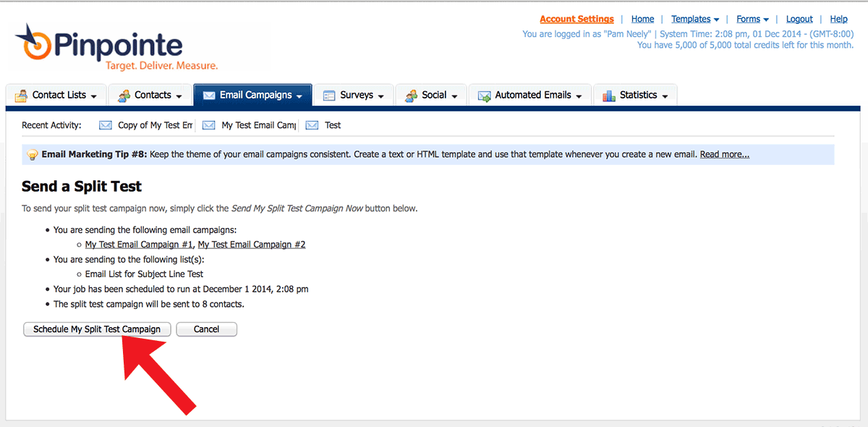Click the Automated Emails tab icon
The height and width of the screenshot is (427, 868).
(484, 96)
